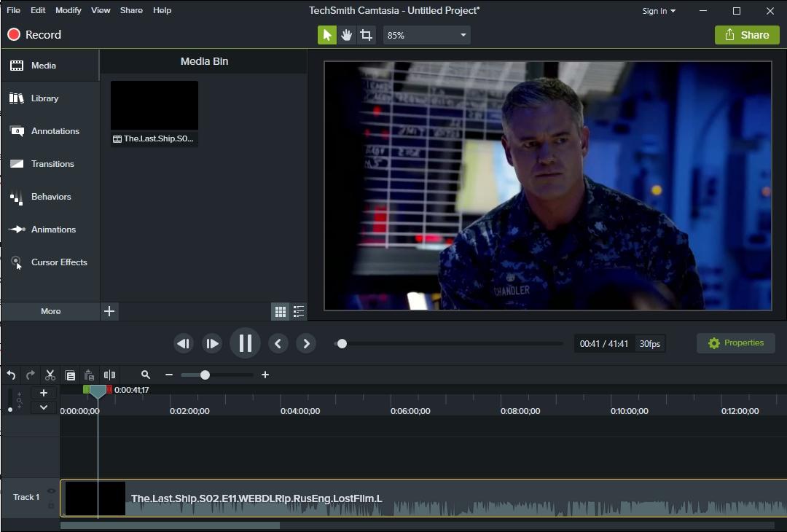787x532 pixels.
Task: Open the File menu
Action: pyautogui.click(x=14, y=10)
